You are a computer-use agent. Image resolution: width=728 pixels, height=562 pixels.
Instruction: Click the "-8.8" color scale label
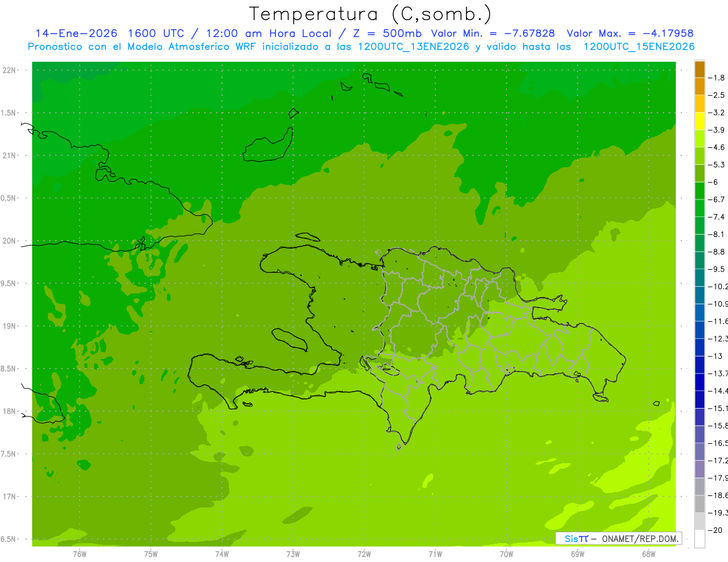point(718,252)
